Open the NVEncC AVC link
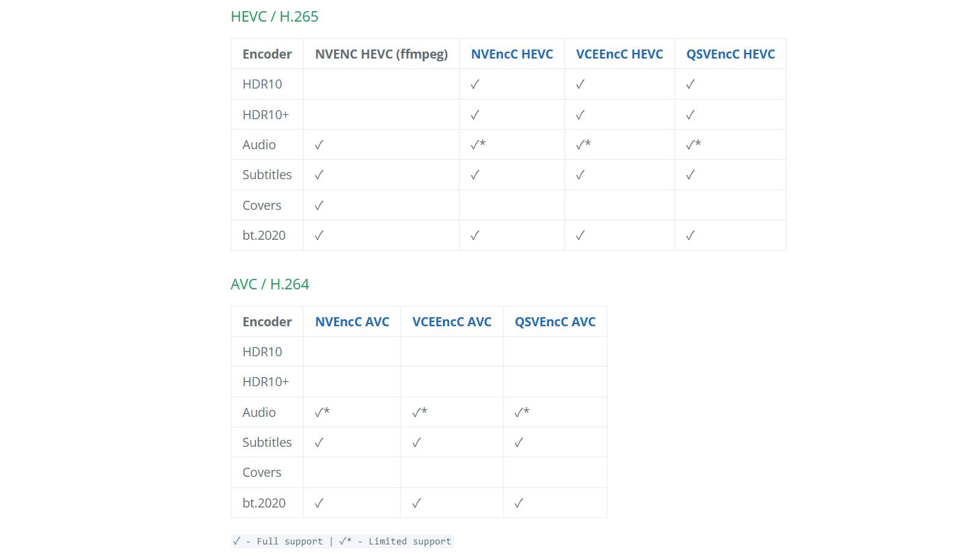This screenshot has height=557, width=980. [x=352, y=322]
